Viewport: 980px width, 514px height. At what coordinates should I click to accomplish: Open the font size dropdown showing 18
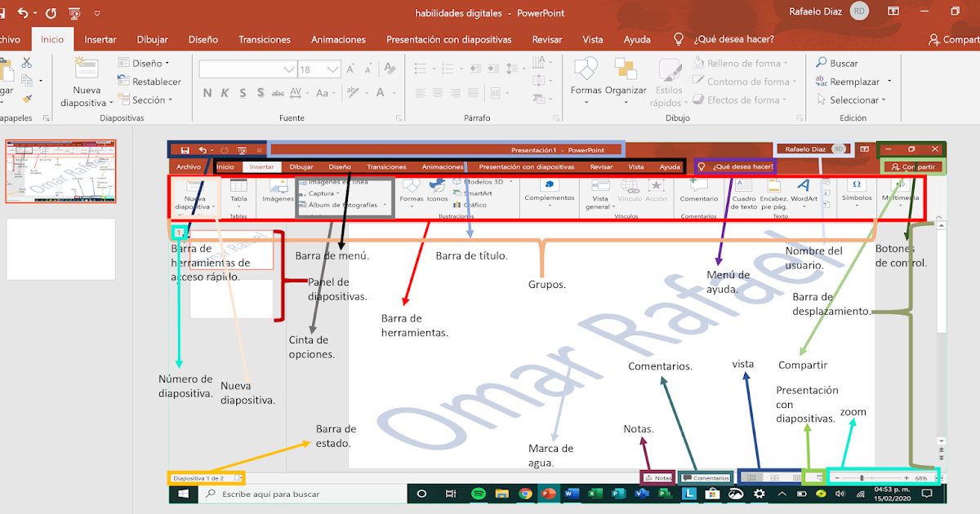(331, 69)
